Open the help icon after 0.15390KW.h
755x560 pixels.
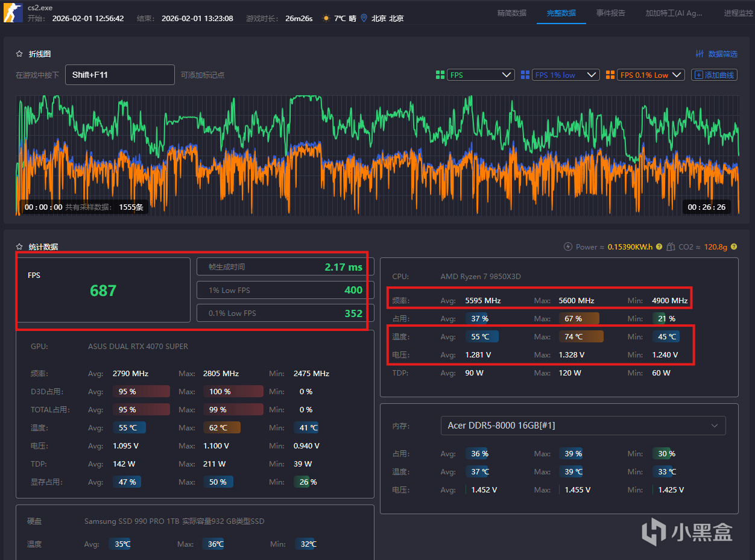click(659, 247)
